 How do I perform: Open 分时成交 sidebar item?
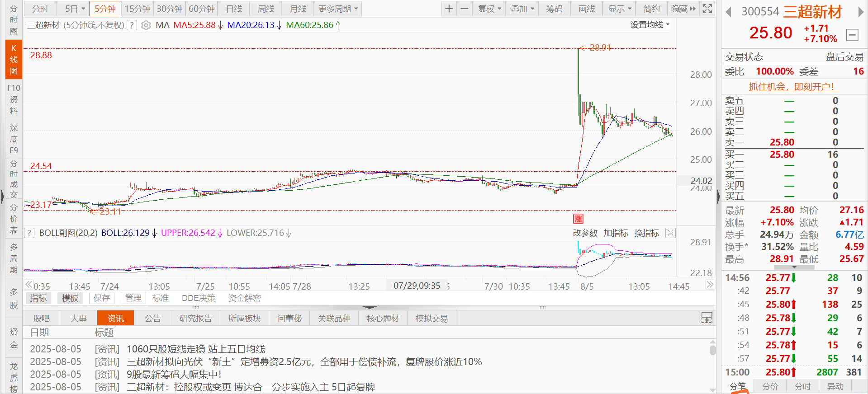[14, 179]
